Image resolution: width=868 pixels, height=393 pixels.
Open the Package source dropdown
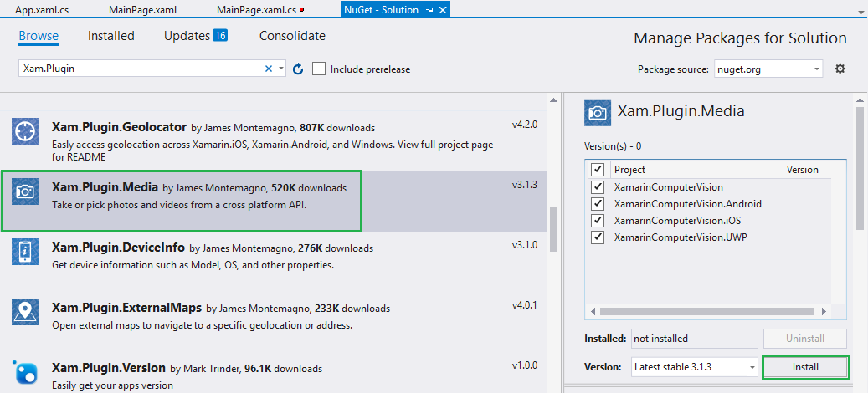click(768, 69)
